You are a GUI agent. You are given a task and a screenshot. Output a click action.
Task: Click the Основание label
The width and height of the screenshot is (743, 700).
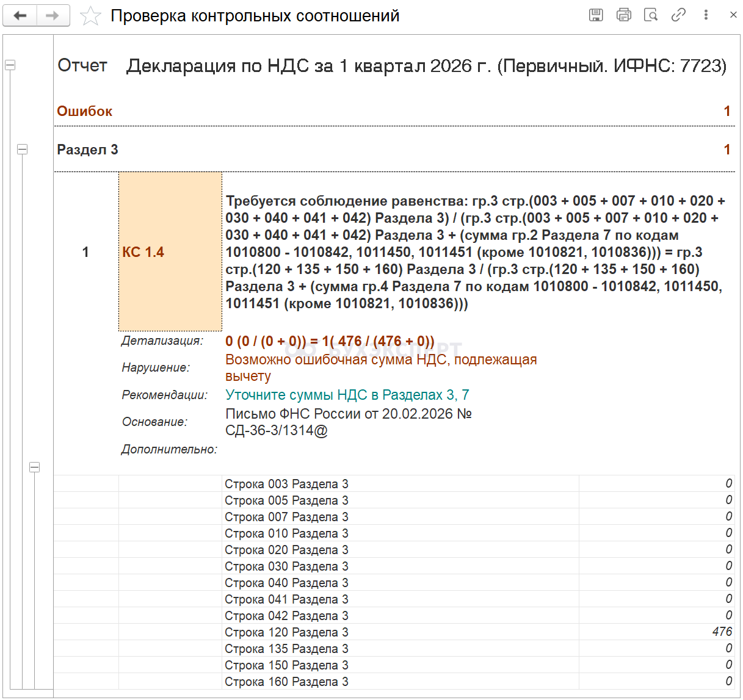154,422
